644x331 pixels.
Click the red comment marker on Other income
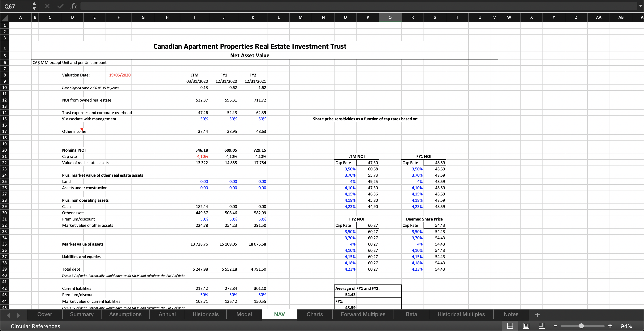(x=82, y=129)
